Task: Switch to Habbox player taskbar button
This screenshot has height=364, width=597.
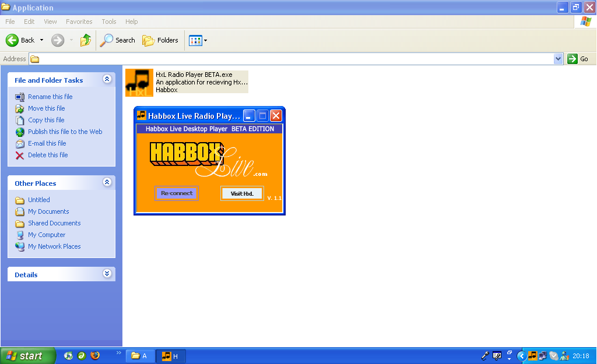Action: point(171,356)
